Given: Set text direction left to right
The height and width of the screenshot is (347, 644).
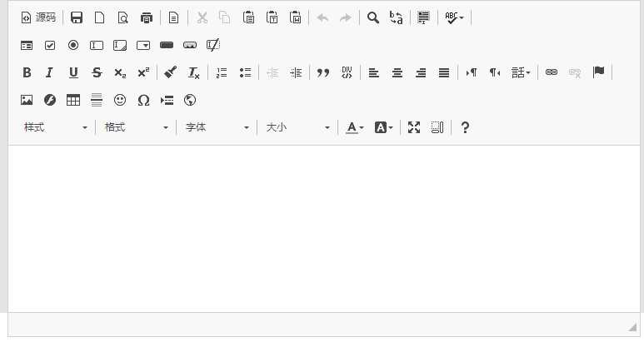Looking at the screenshot, I should (x=471, y=72).
